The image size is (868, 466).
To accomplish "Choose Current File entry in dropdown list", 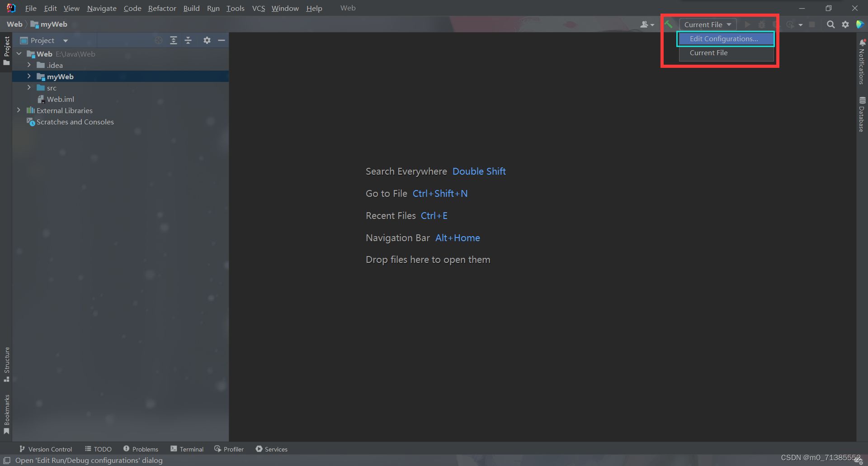I will pos(726,53).
